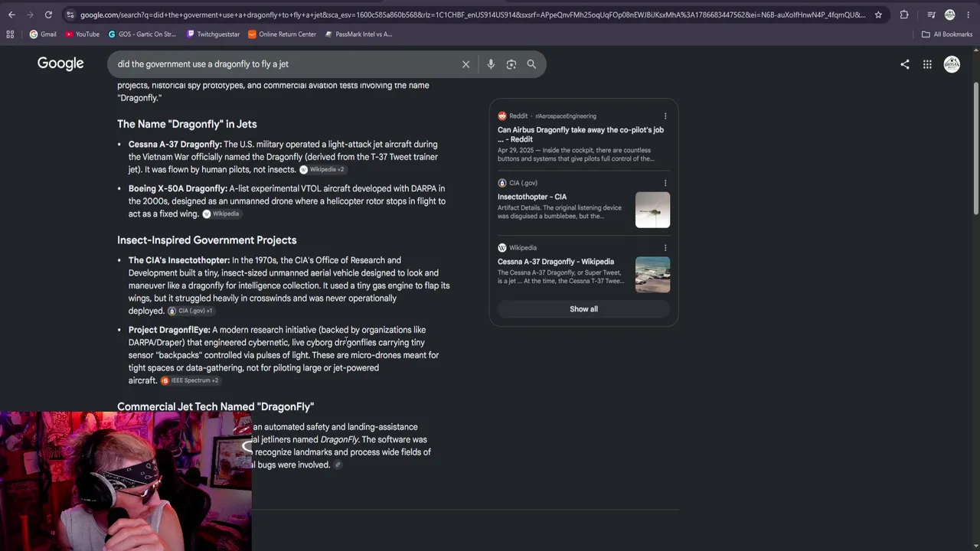The height and width of the screenshot is (551, 980).
Task: Open the GOS - Gartic bookmark
Action: (142, 34)
